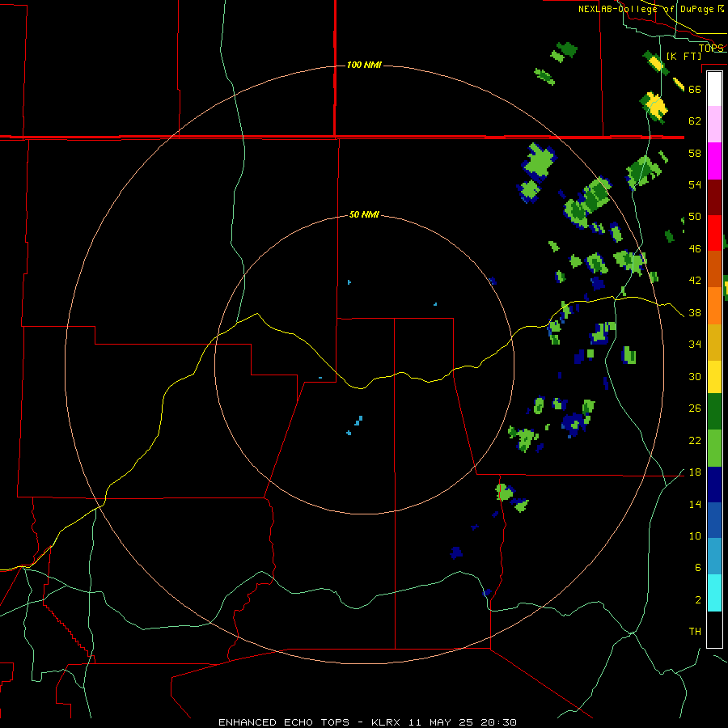Click the NEXLAB-College of DuPage watermark text

[x=651, y=9]
